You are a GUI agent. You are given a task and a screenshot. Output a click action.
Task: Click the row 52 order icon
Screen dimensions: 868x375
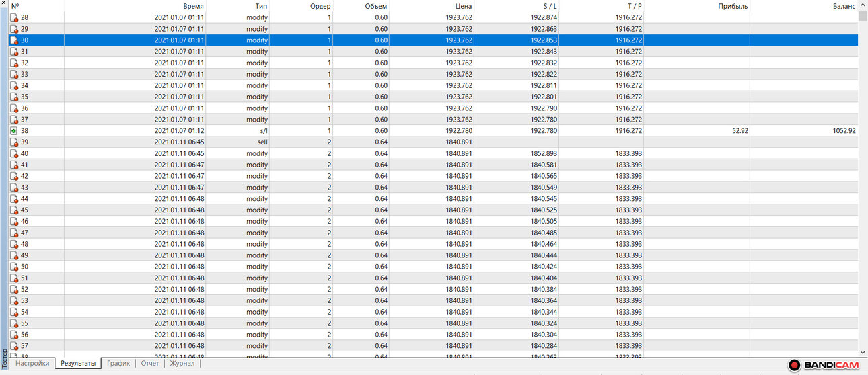click(14, 290)
